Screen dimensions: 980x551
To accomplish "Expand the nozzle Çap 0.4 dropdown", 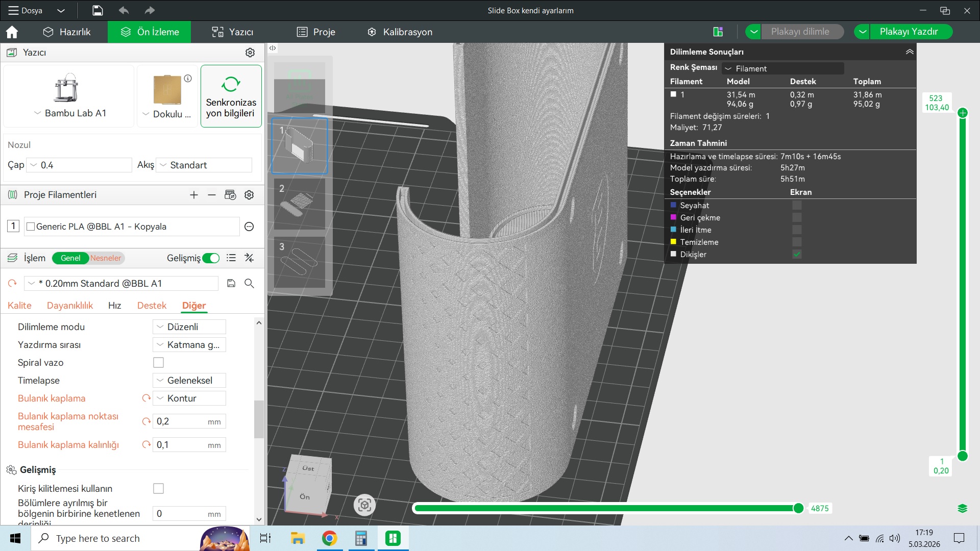I will [x=80, y=165].
